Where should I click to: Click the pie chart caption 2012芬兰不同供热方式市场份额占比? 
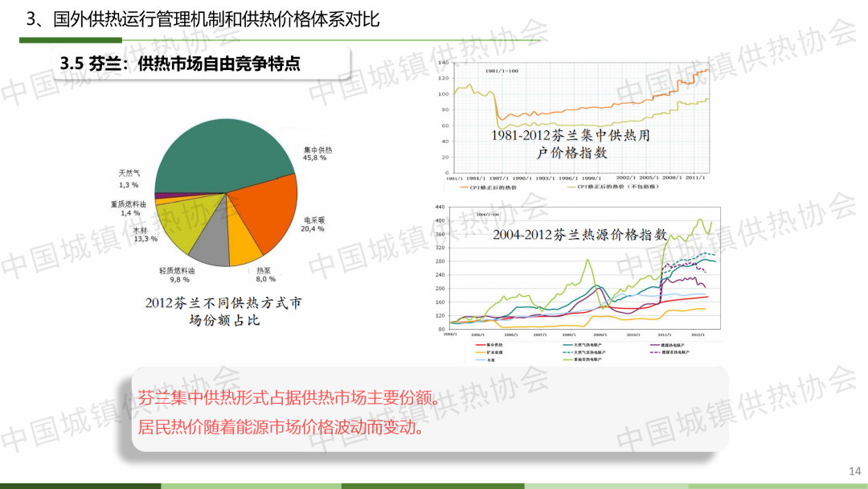224,311
